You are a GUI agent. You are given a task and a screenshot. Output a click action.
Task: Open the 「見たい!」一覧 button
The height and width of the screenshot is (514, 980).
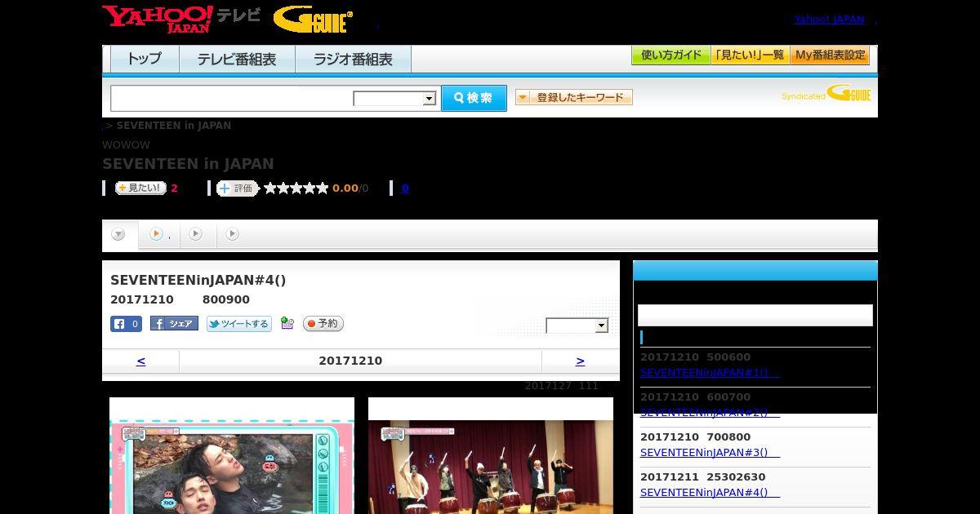coord(751,55)
